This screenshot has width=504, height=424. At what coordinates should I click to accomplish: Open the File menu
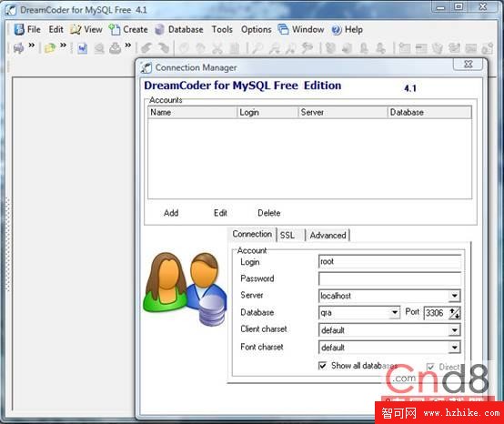(x=27, y=29)
